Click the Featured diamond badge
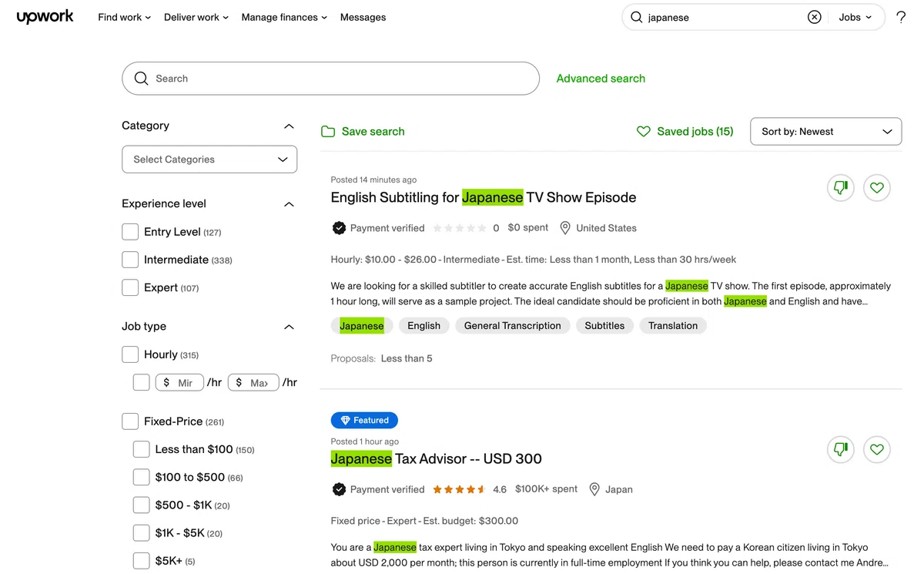The image size is (924, 574). 364,420
